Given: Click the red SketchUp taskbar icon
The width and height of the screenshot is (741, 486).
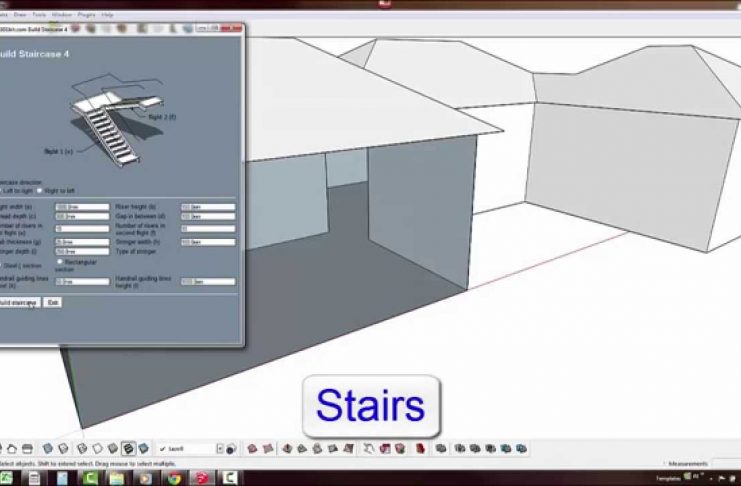Looking at the screenshot, I should click(200, 478).
